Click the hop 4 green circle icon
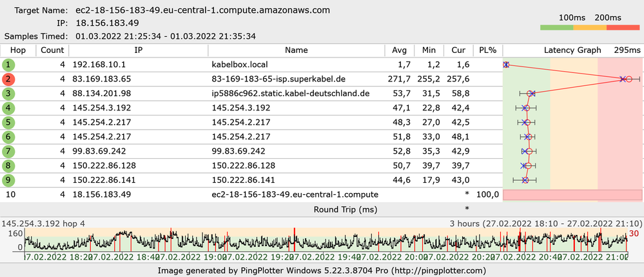644x277 pixels. pos(8,108)
